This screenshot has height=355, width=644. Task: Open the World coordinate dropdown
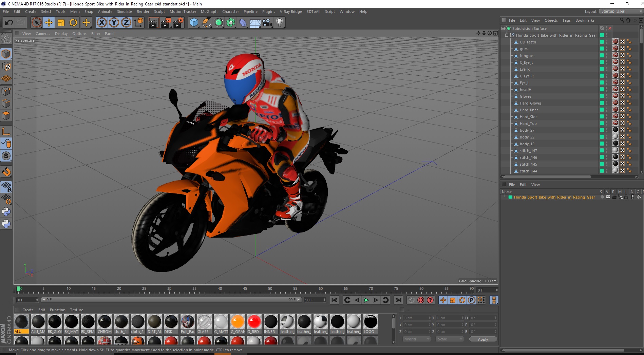click(417, 339)
